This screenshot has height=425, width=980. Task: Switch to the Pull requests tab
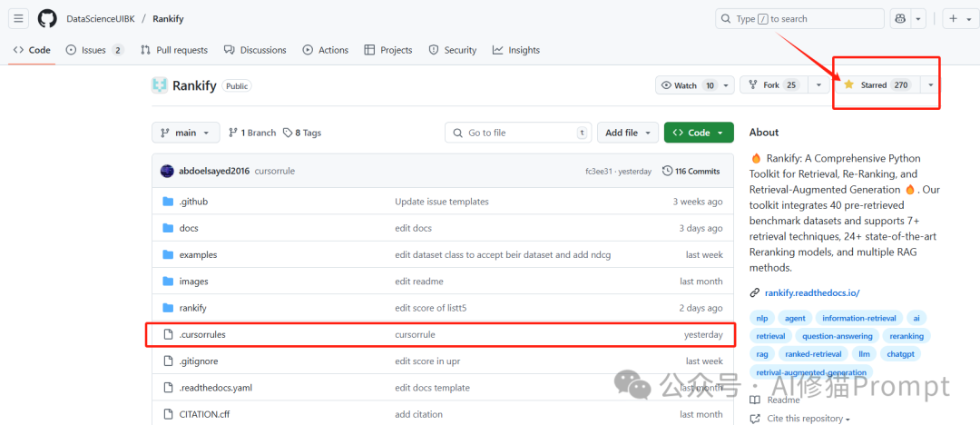(x=174, y=50)
